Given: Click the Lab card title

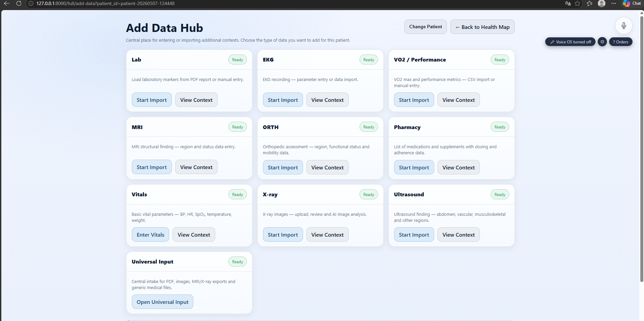Looking at the screenshot, I should point(136,60).
